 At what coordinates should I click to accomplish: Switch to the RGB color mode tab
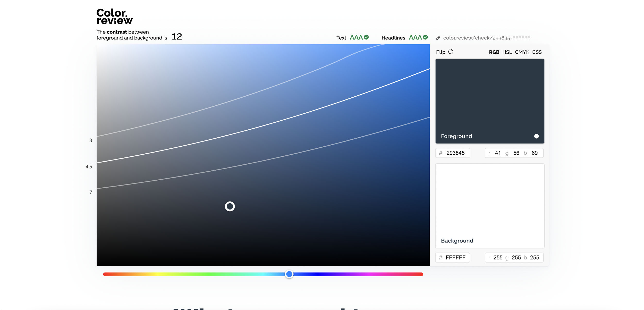(x=494, y=52)
